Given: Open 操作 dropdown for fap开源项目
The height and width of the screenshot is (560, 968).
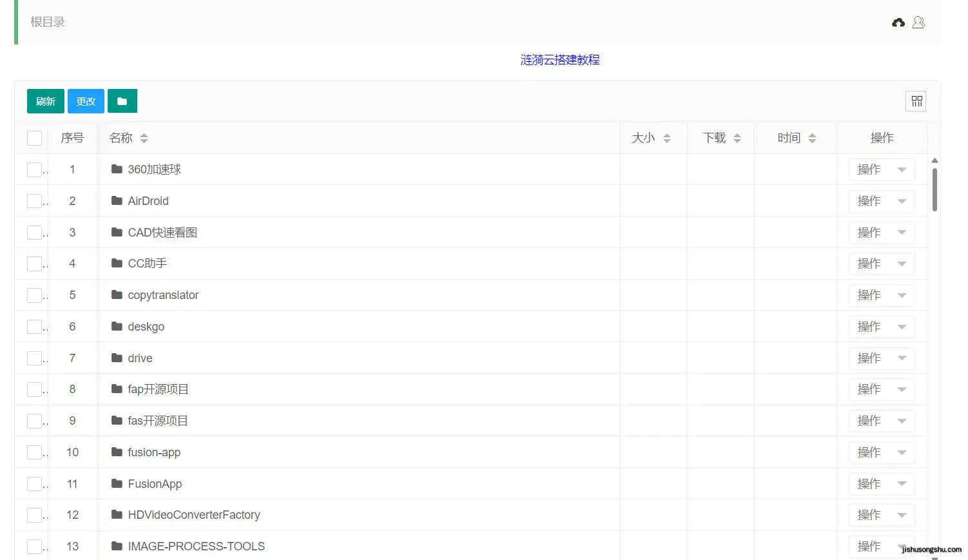Looking at the screenshot, I should coord(882,389).
